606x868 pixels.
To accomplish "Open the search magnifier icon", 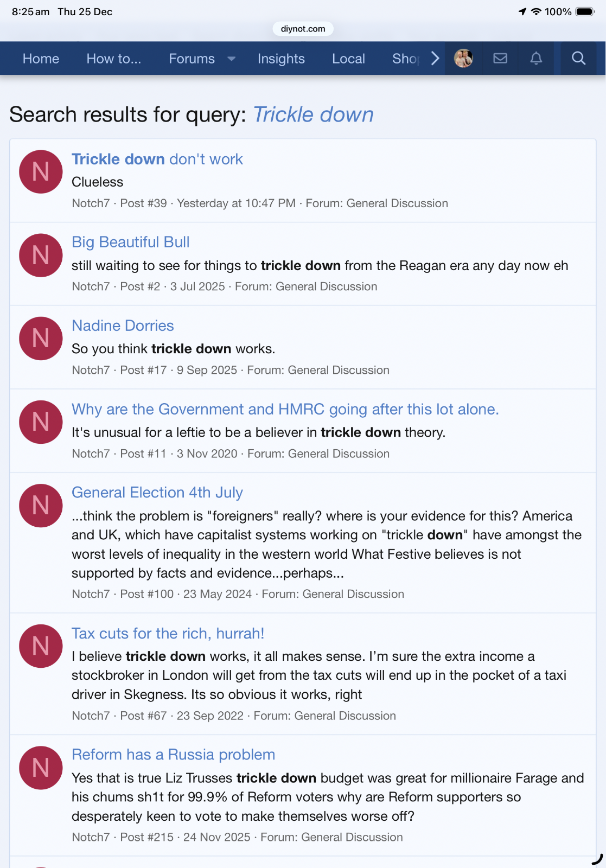I will 578,59.
